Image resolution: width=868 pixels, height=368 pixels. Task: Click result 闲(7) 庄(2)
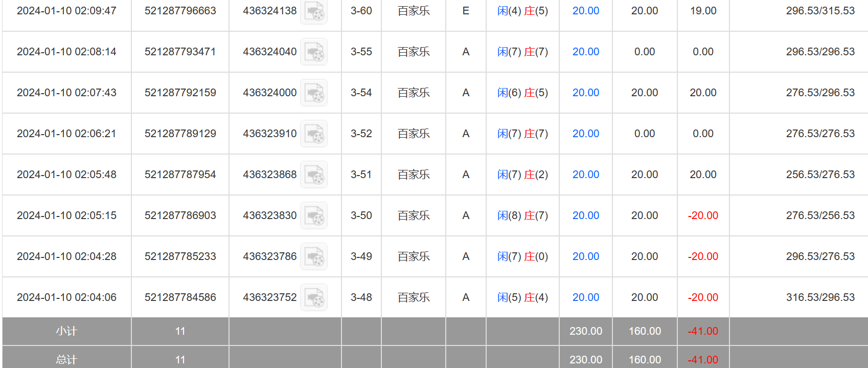(522, 175)
